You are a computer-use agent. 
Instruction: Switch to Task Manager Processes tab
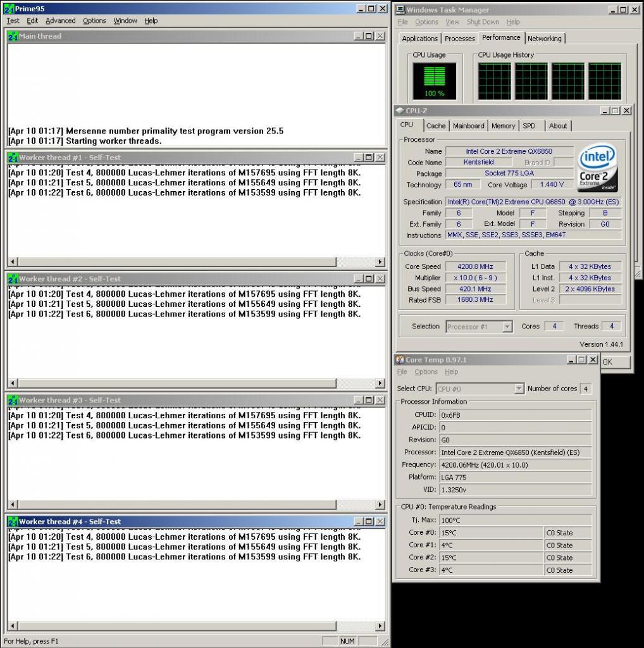click(x=459, y=39)
